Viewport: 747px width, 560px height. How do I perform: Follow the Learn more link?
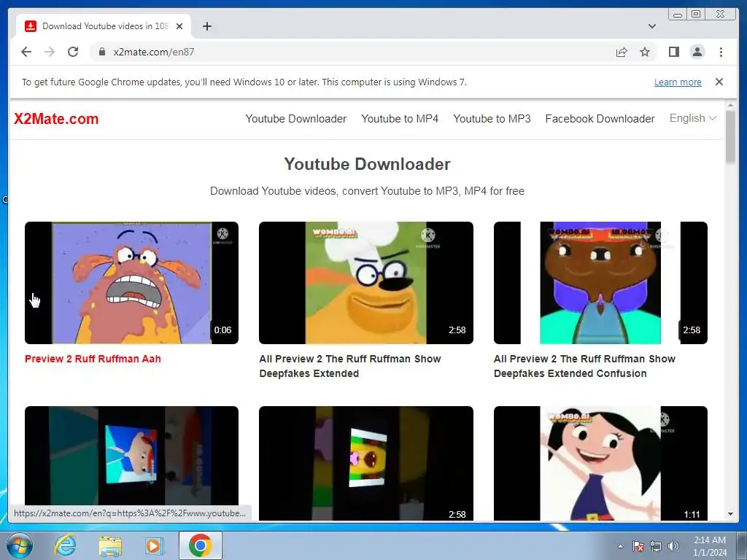point(678,82)
